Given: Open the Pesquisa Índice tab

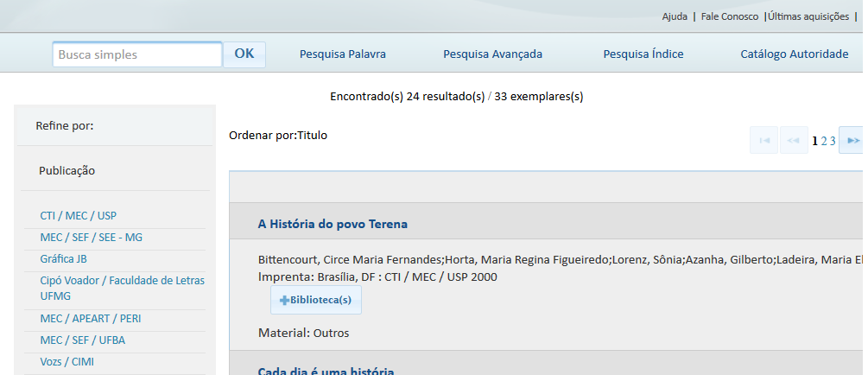Looking at the screenshot, I should (643, 54).
